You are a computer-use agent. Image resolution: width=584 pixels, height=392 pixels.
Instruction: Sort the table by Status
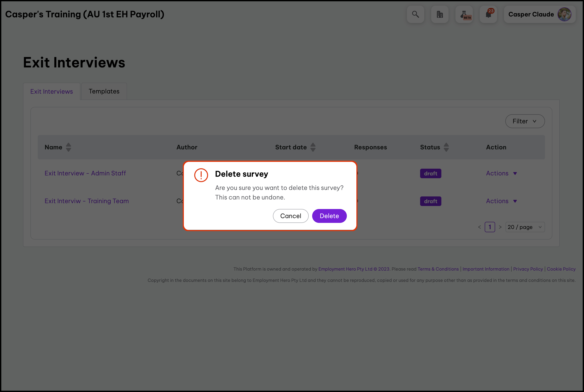[446, 147]
